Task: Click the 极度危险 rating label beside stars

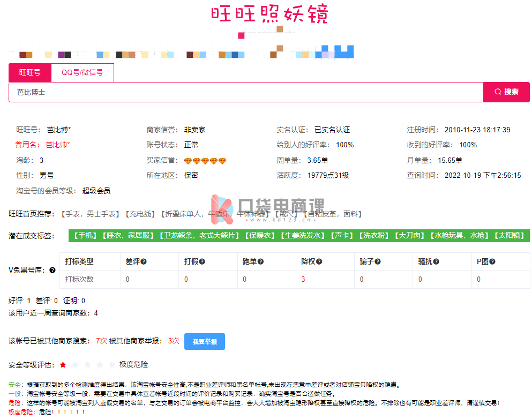Action: (134, 365)
